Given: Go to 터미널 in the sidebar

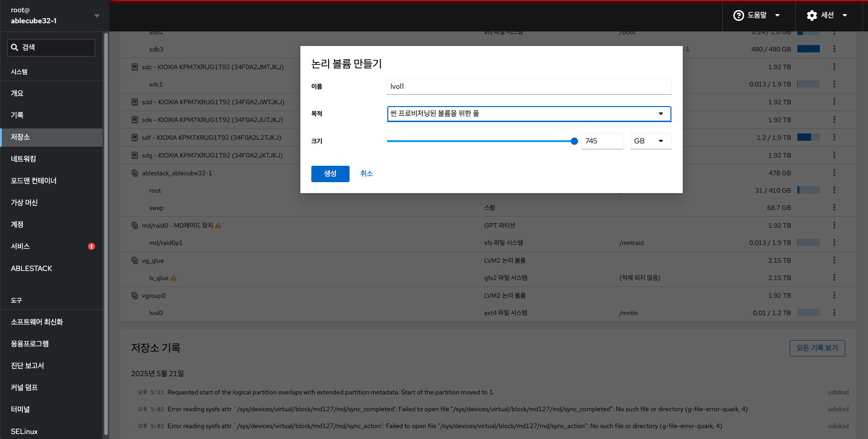Looking at the screenshot, I should [x=20, y=409].
